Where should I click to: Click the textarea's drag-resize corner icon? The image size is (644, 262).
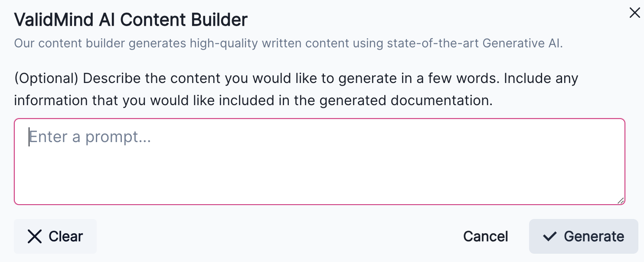tap(621, 200)
